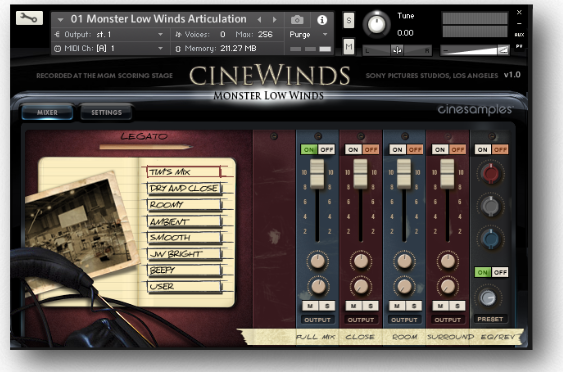
Task: Switch to the Mixer tab
Action: (47, 113)
